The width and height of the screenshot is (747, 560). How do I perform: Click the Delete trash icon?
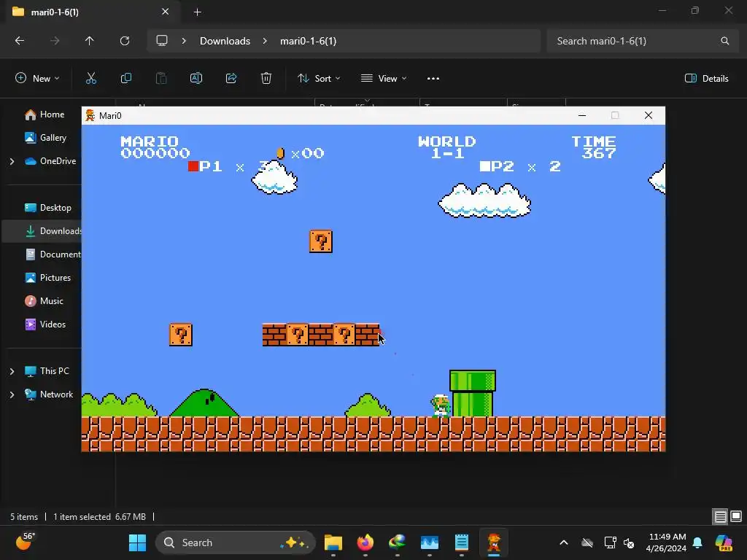266,79
